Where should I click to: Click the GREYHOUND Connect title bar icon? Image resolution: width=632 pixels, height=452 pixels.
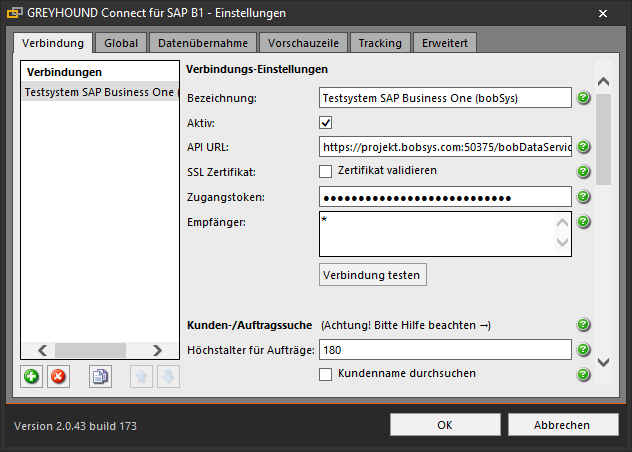pyautogui.click(x=15, y=13)
